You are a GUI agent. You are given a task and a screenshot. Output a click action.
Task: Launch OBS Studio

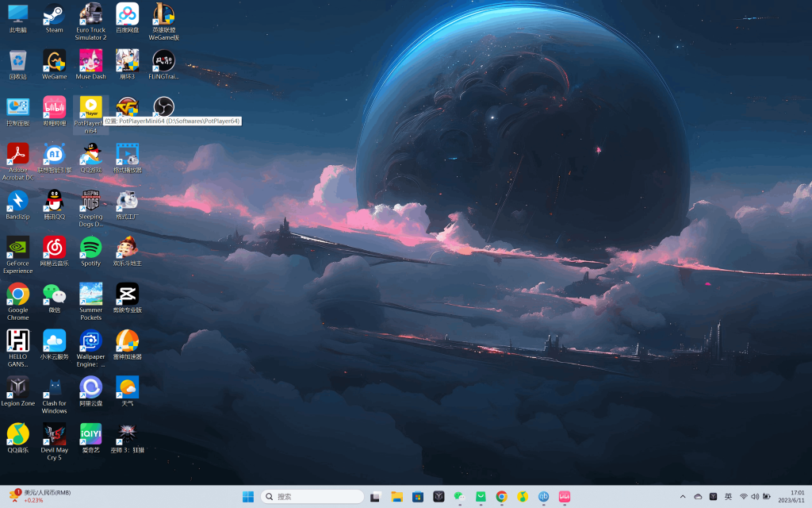tap(163, 107)
